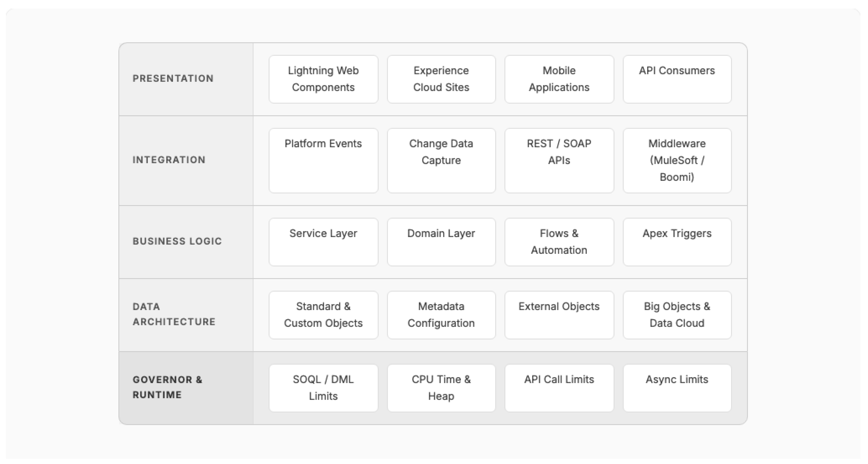The image size is (868, 464).
Task: Click the Metadata Configuration box
Action: (441, 315)
